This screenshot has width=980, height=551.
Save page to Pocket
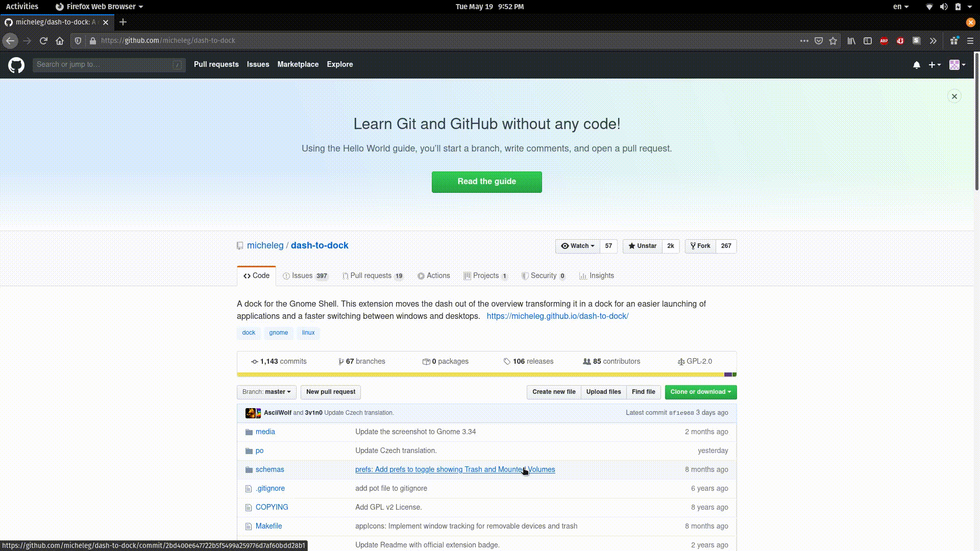pos(819,41)
